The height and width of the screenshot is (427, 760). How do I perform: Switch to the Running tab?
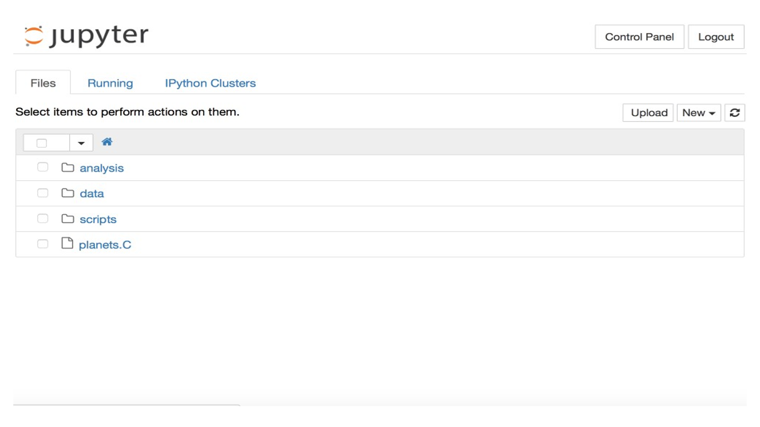(110, 83)
